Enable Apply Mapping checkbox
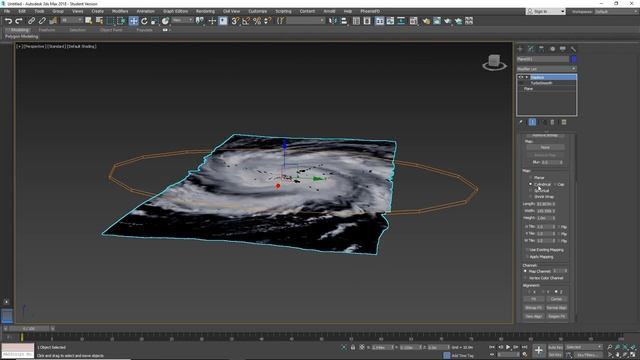 click(x=527, y=257)
